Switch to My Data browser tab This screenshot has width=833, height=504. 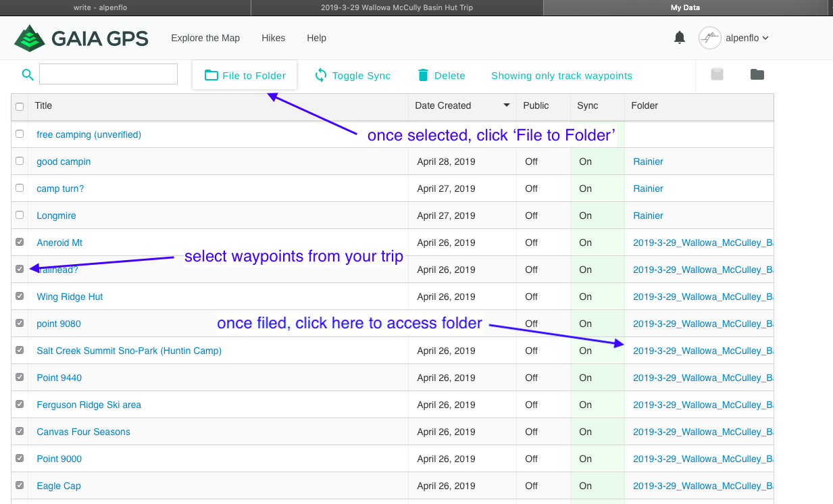click(x=685, y=7)
